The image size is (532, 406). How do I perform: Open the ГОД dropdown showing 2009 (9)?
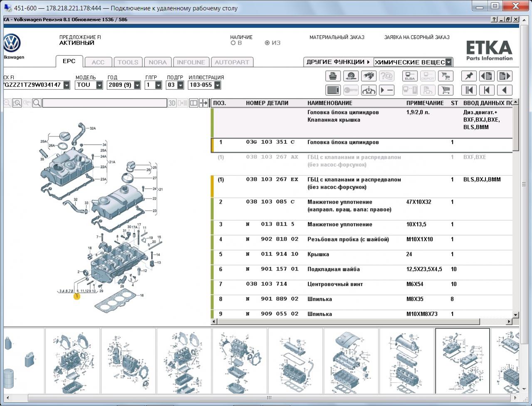pyautogui.click(x=137, y=85)
